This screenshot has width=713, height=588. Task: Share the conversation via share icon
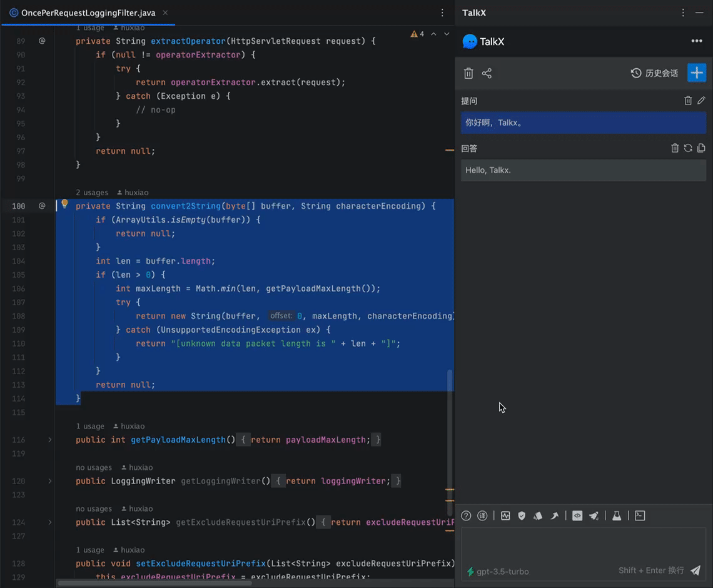[487, 73]
